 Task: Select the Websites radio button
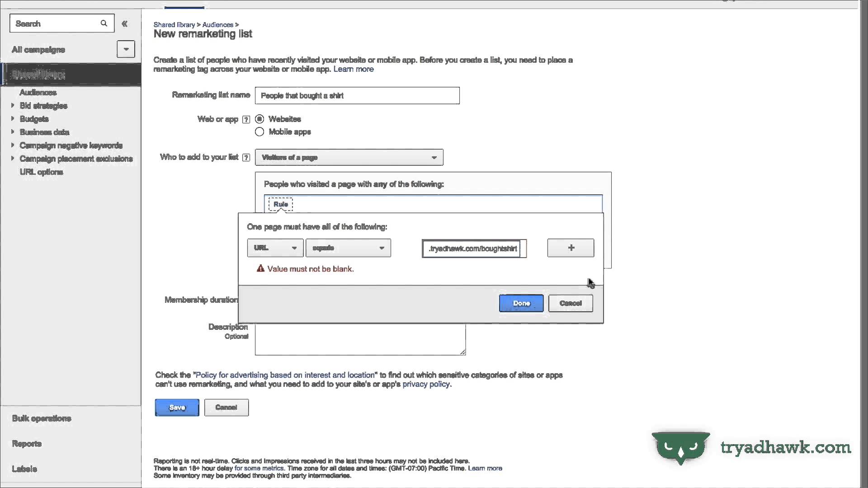259,119
